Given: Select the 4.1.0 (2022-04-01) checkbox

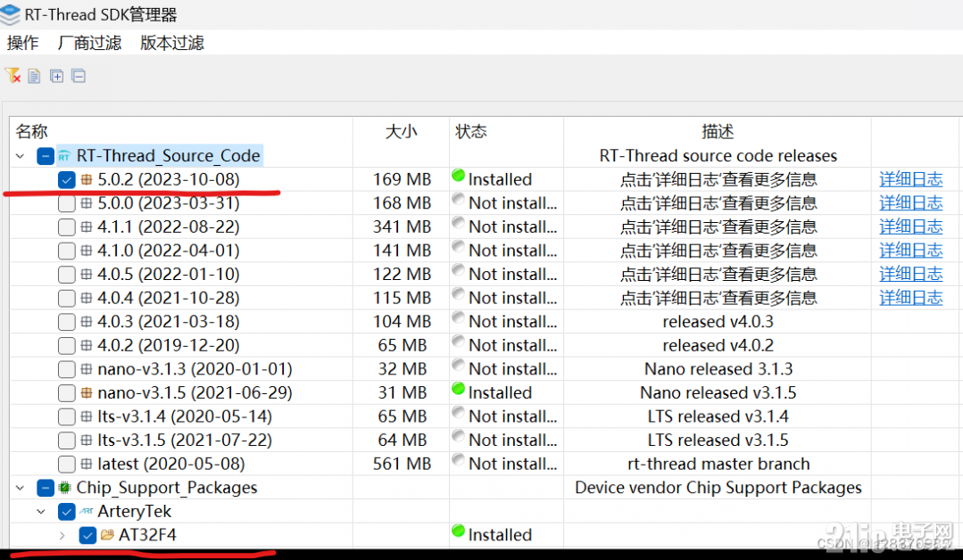Looking at the screenshot, I should [66, 251].
